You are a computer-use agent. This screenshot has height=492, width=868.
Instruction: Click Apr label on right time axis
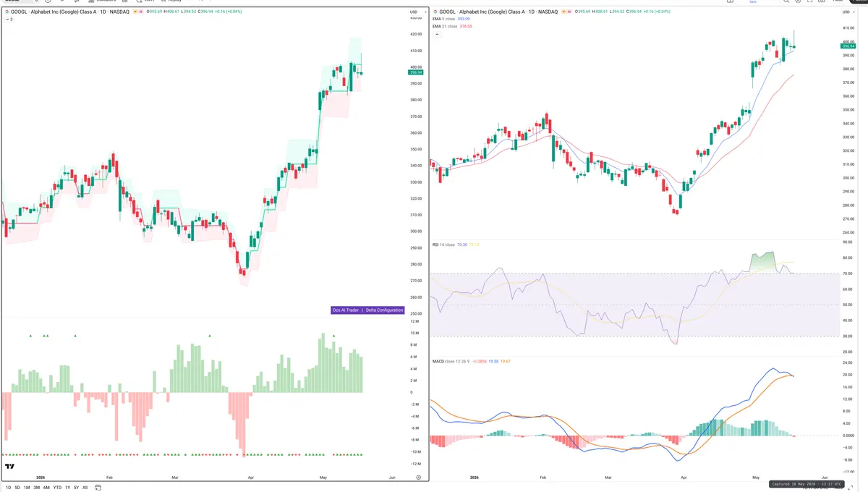[x=684, y=478]
